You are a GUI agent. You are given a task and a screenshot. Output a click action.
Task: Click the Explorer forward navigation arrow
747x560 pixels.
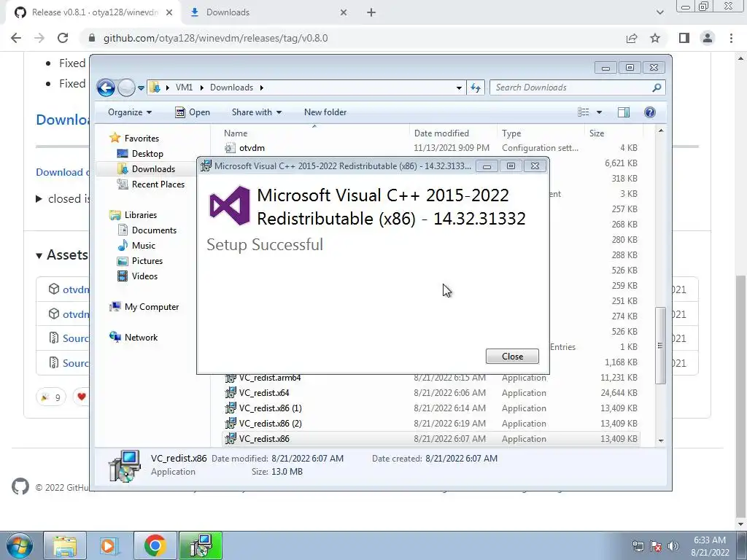126,87
